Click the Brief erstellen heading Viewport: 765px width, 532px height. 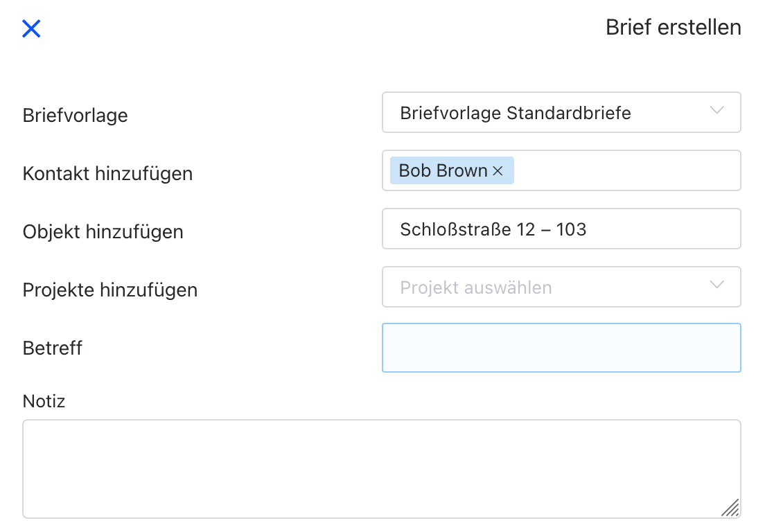point(673,27)
